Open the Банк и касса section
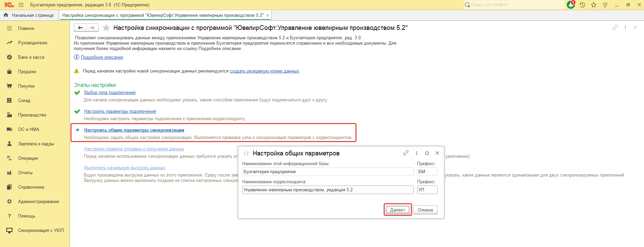The width and height of the screenshot is (644, 247). coord(31,57)
